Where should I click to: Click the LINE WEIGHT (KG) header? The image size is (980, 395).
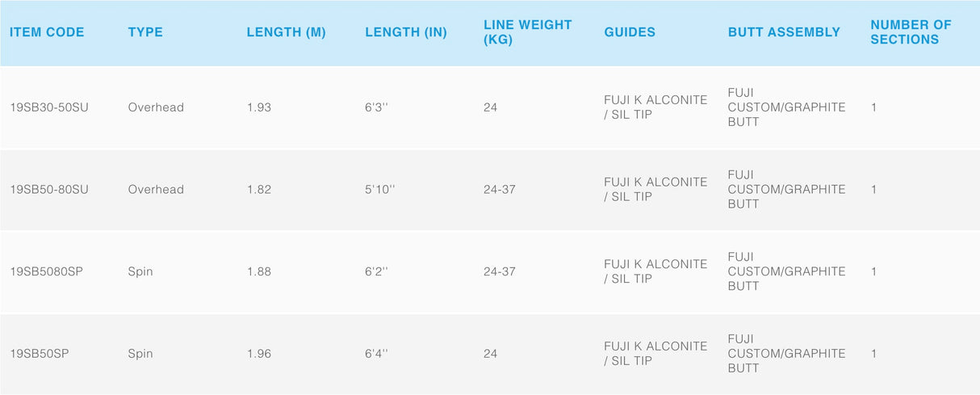[527, 32]
